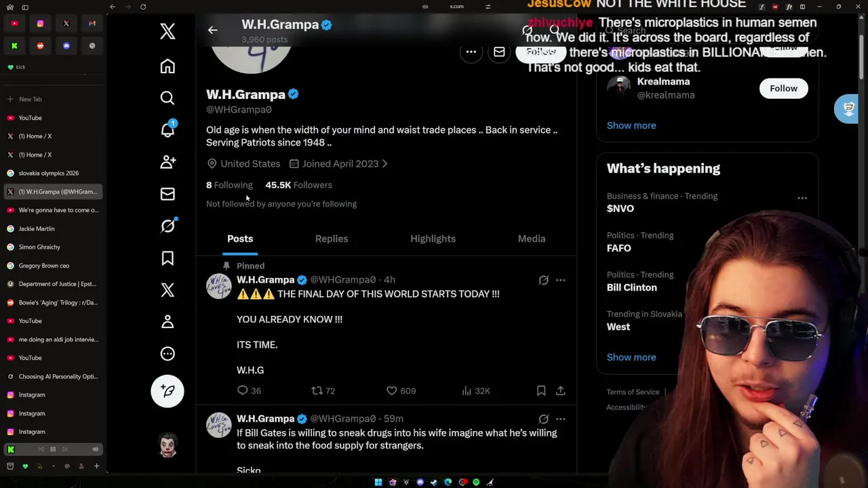Like the pinned FINAL DAY post
The image size is (868, 488).
(391, 390)
